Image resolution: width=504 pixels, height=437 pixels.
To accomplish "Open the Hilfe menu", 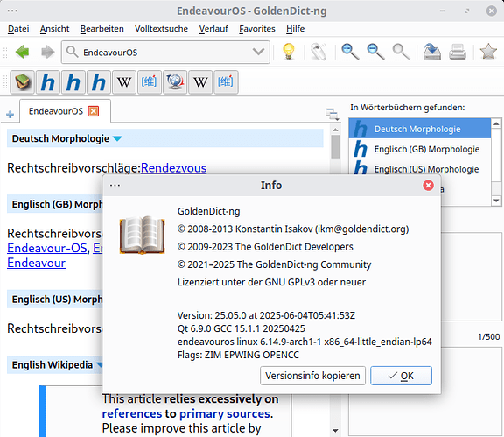I will tap(296, 29).
